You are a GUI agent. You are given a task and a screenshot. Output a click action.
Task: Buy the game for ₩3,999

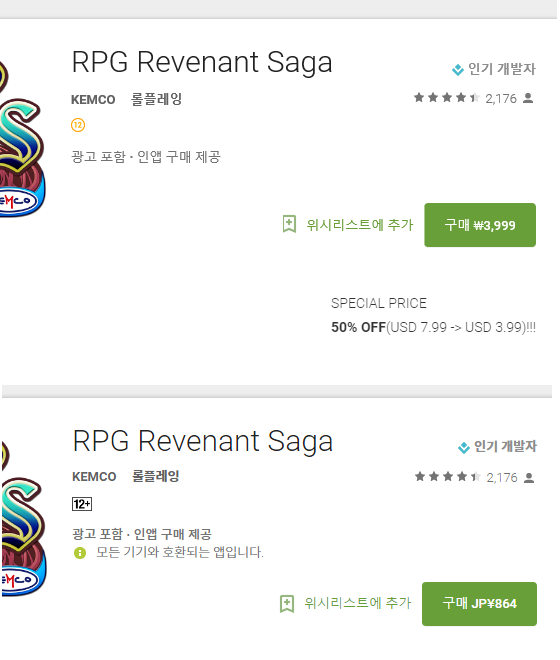[480, 225]
